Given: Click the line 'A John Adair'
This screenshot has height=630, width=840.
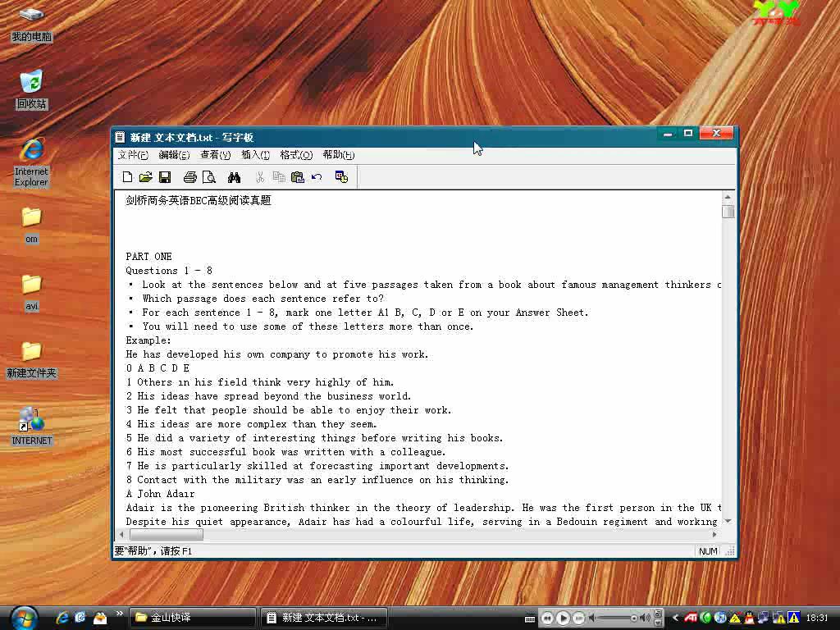Looking at the screenshot, I should 160,493.
